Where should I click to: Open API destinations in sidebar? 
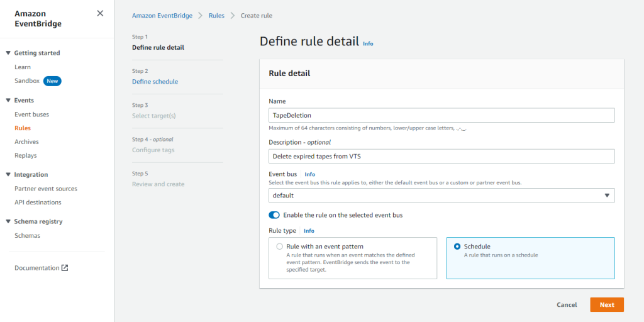pos(38,203)
